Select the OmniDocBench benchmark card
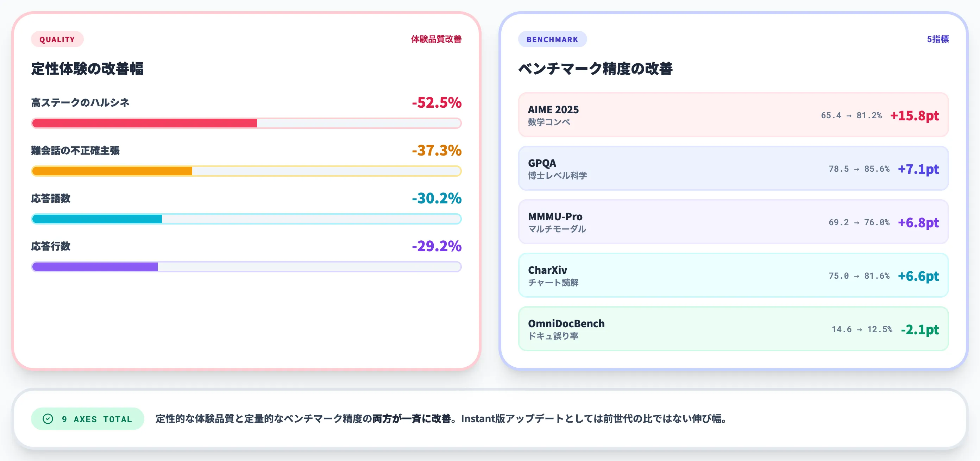This screenshot has width=980, height=461. (733, 329)
